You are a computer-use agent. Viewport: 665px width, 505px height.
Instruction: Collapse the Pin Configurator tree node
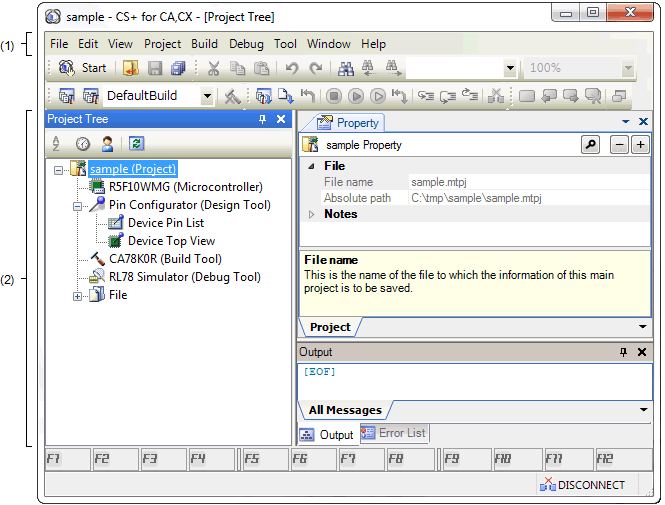[x=78, y=205]
